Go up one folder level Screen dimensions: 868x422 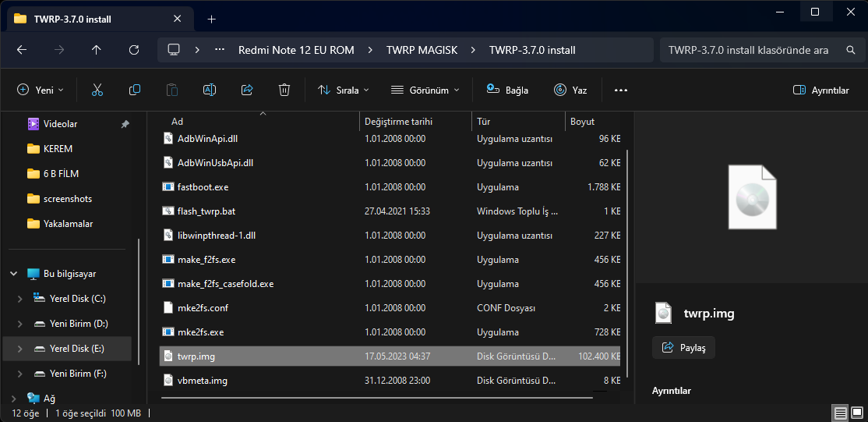(97, 50)
